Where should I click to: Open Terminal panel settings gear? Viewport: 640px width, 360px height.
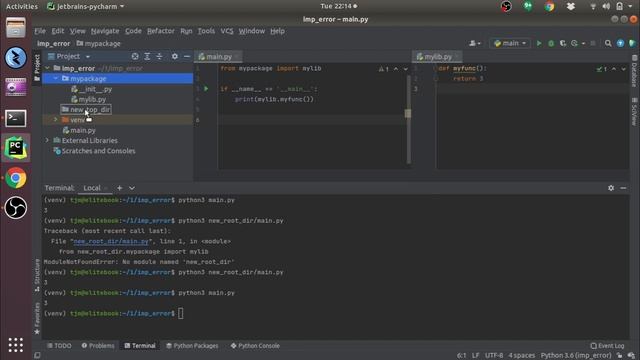pos(611,188)
